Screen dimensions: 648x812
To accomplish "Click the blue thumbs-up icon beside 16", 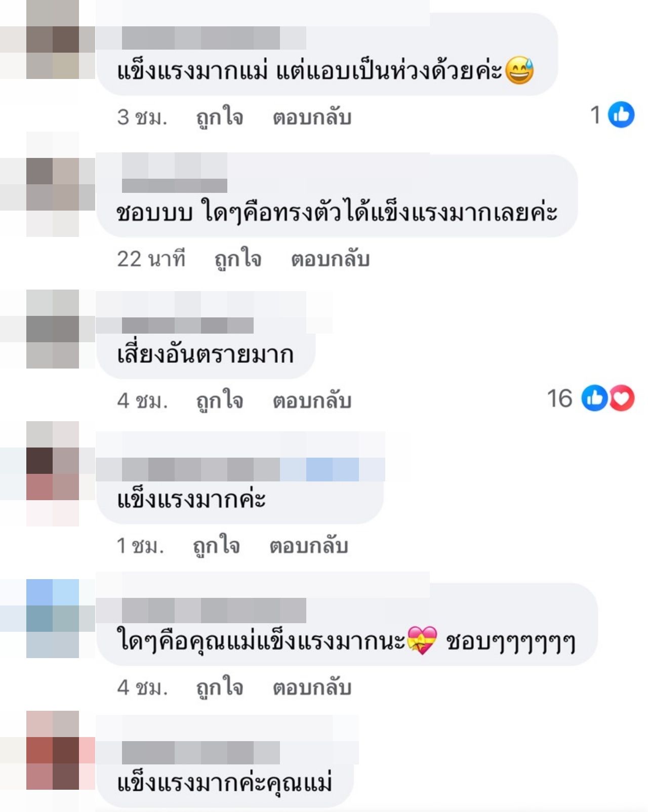I will tap(595, 398).
